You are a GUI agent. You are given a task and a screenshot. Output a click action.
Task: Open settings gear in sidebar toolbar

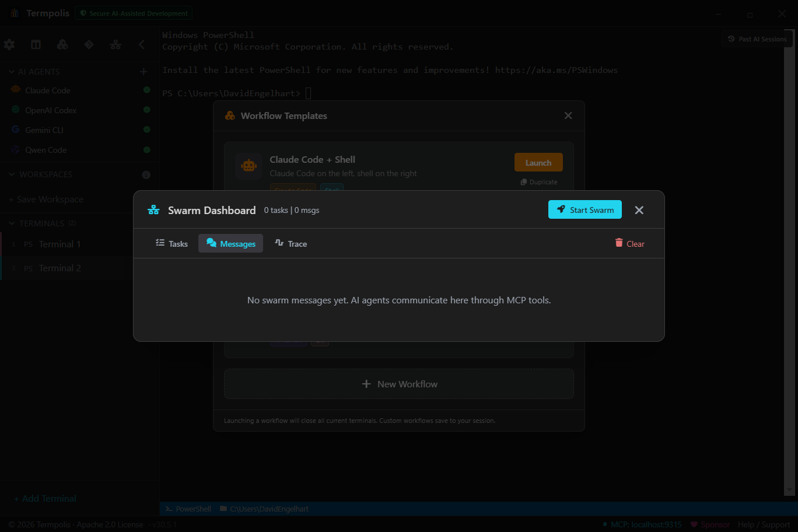coord(9,44)
